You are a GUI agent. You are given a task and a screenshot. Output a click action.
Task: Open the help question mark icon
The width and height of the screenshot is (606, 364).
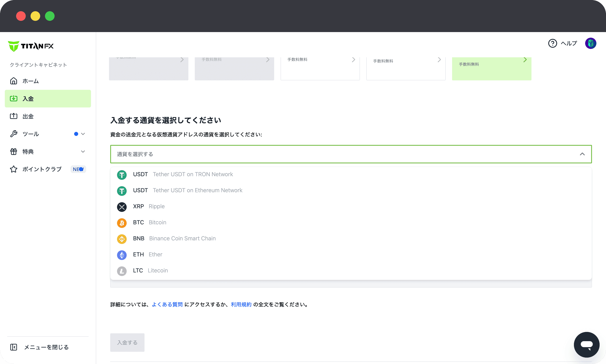[x=552, y=43]
